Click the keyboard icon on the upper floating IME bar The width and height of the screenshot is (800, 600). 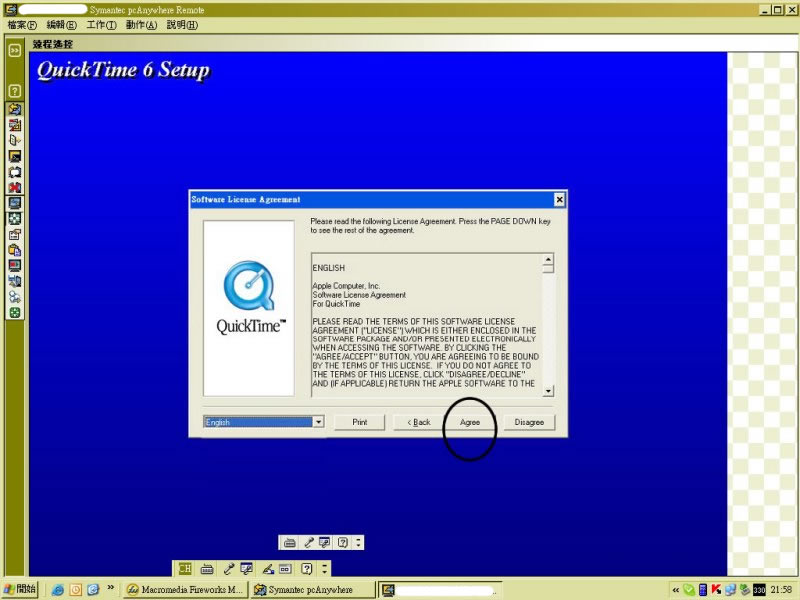pyautogui.click(x=289, y=542)
